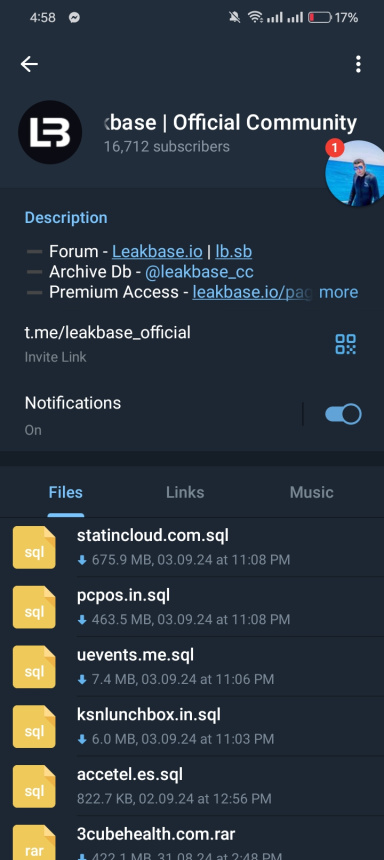This screenshot has height=860, width=384.
Task: Open the uevents.me.sql file name
Action: coord(135,655)
